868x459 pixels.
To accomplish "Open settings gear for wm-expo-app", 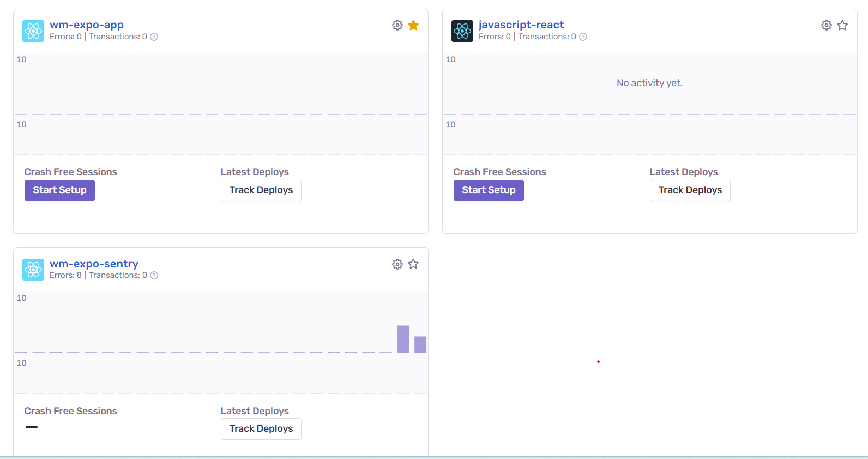I will point(397,25).
